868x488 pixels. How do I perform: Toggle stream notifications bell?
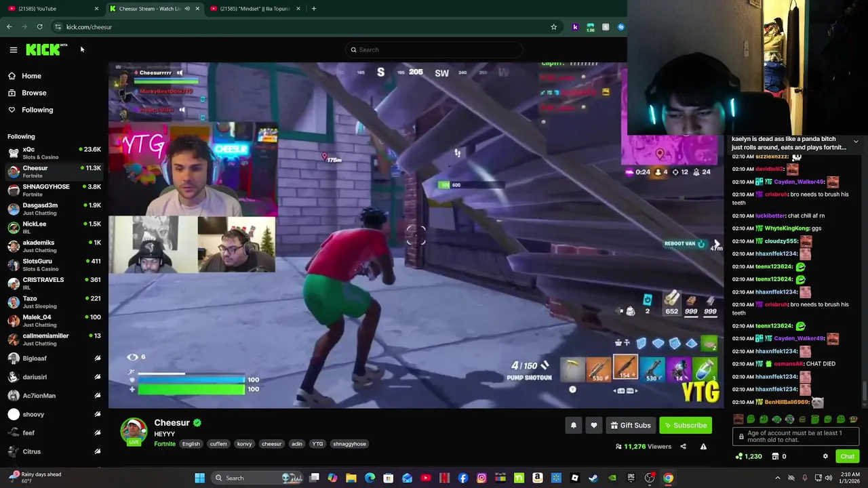pyautogui.click(x=573, y=426)
